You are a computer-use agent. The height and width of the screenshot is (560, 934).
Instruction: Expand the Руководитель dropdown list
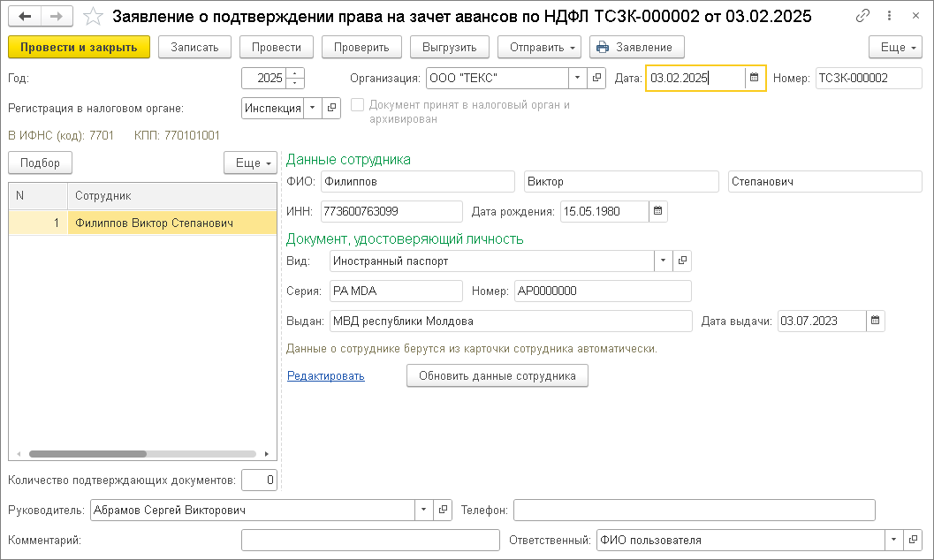click(x=423, y=510)
